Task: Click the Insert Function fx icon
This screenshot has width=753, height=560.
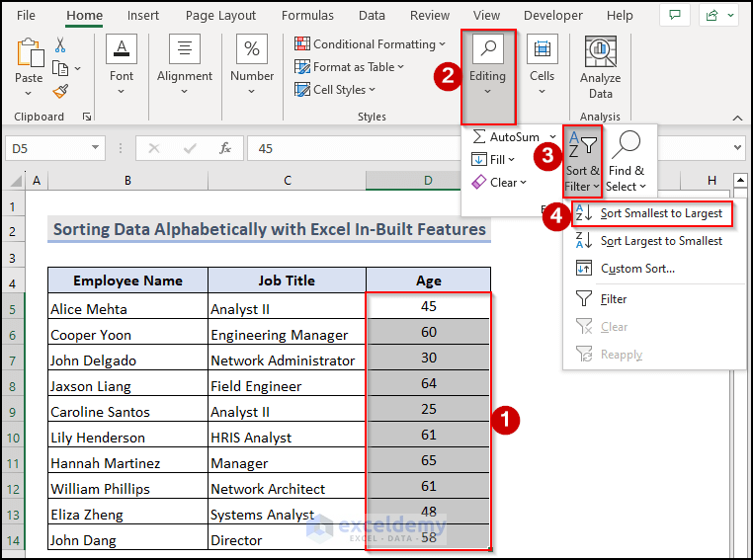Action: click(225, 148)
